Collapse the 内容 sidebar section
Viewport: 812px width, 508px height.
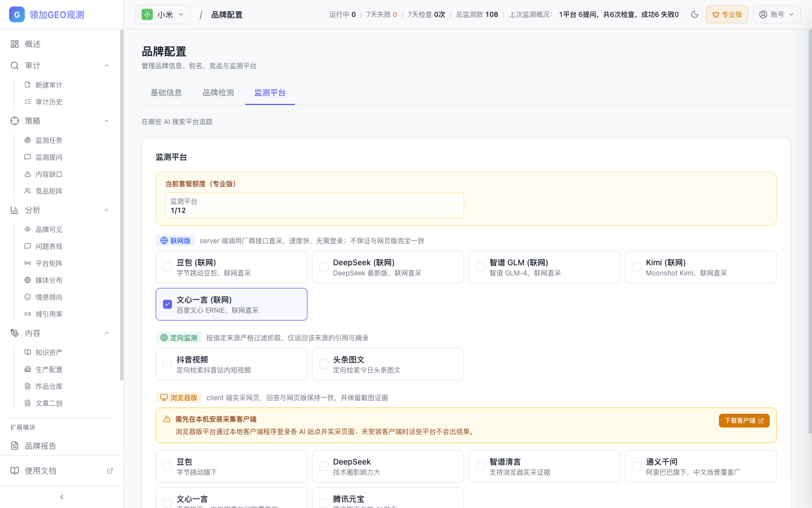pyautogui.click(x=107, y=333)
